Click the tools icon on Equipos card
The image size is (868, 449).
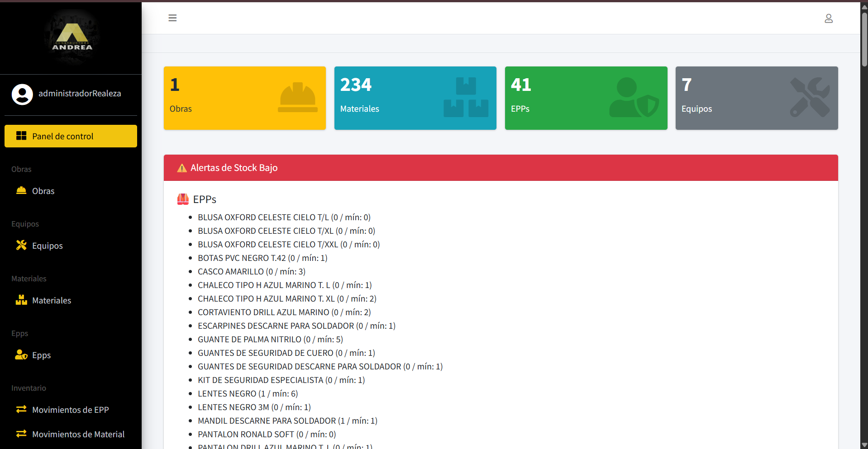click(x=808, y=96)
